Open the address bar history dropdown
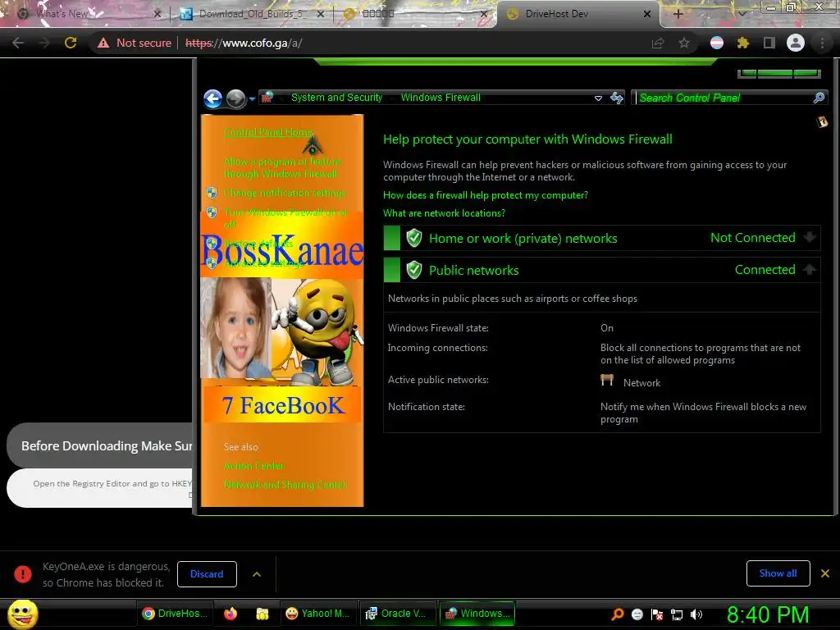 [x=598, y=98]
